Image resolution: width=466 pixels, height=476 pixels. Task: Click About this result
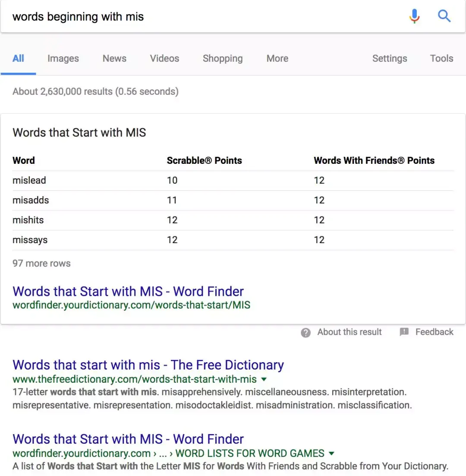click(349, 332)
